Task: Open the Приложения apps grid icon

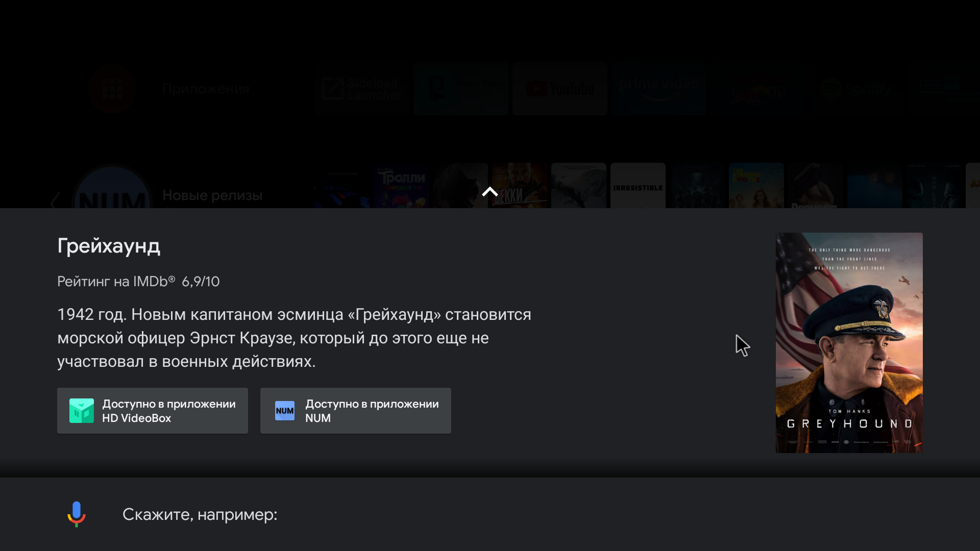Action: coord(112,89)
